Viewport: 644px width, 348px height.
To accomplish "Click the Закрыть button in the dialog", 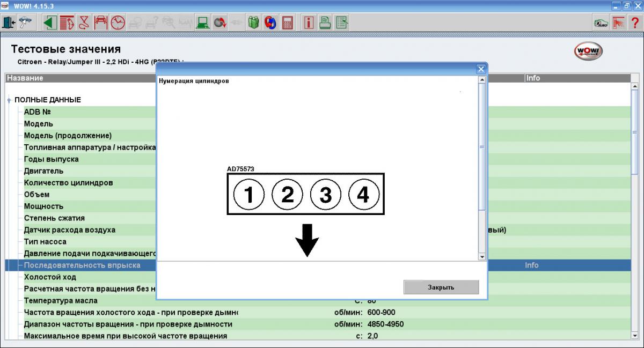I will 441,287.
